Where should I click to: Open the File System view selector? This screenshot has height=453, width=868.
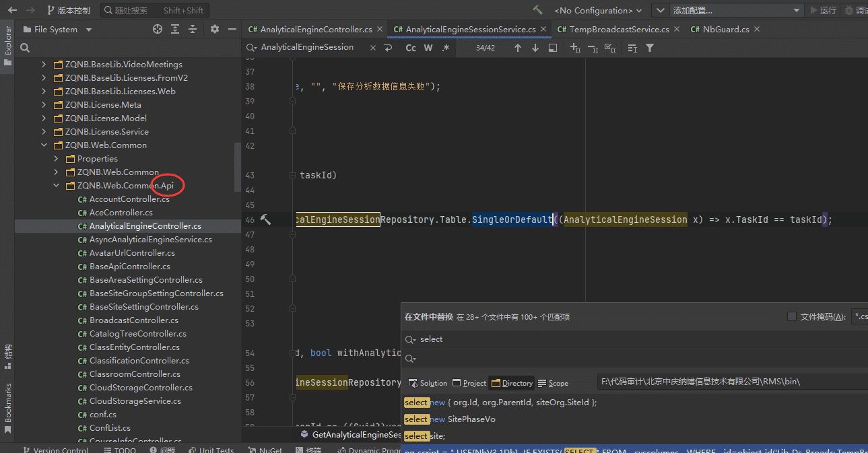(57, 30)
